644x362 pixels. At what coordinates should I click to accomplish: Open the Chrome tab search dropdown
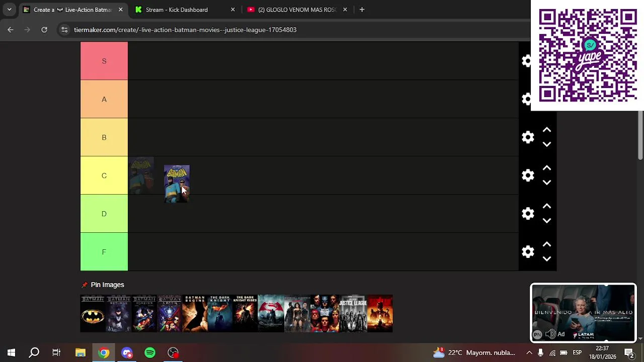tap(9, 10)
